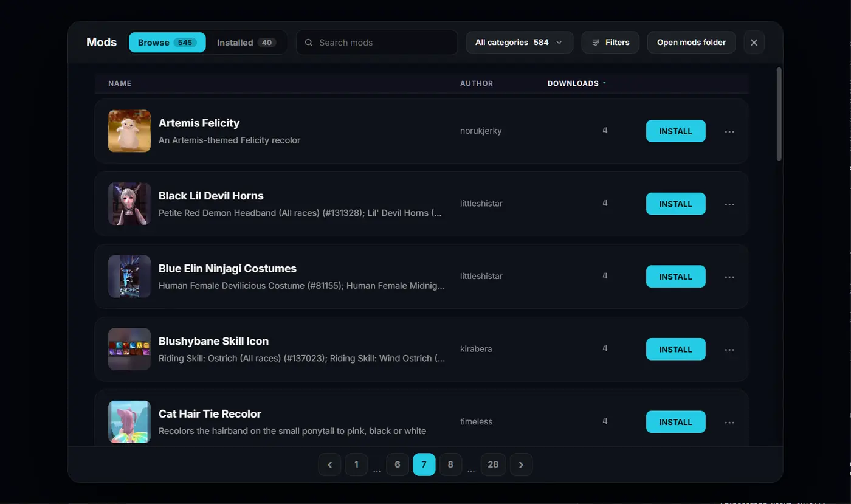Switch to the Installed tab
This screenshot has height=504, width=851.
tap(246, 43)
